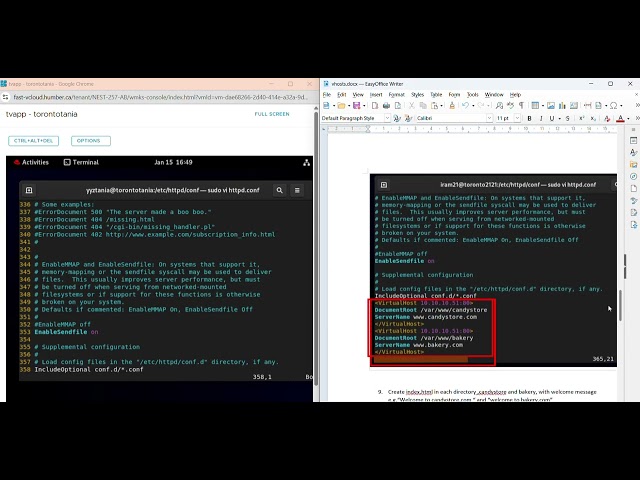This screenshot has width=640, height=480.
Task: Click the Chrome address bar URL
Action: (x=160, y=97)
